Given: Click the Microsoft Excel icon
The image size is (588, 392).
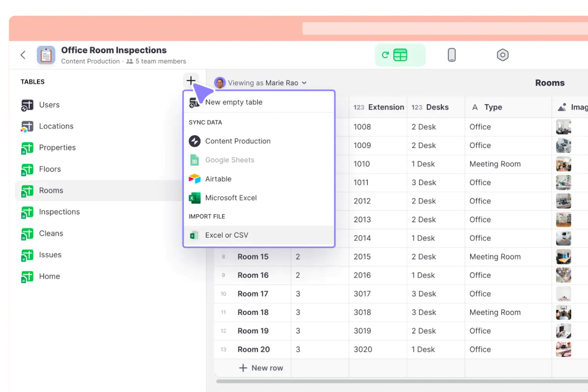Looking at the screenshot, I should coord(194,198).
